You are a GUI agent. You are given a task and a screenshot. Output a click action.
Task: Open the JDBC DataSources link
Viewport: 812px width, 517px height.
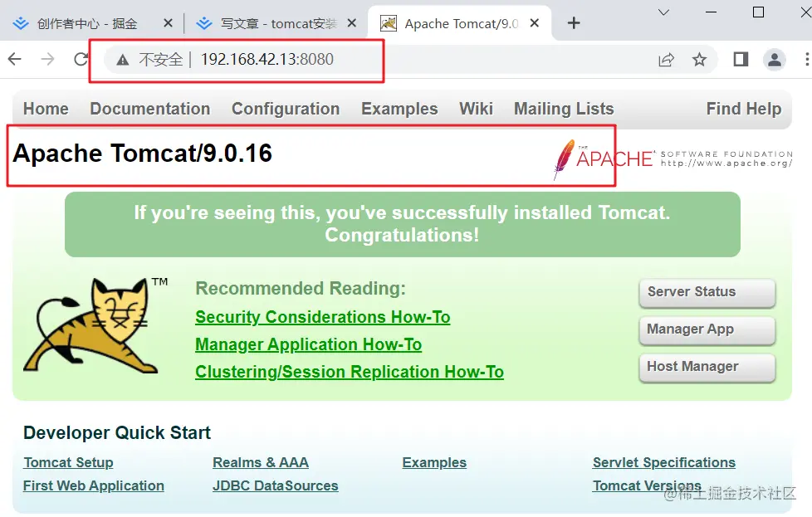276,486
